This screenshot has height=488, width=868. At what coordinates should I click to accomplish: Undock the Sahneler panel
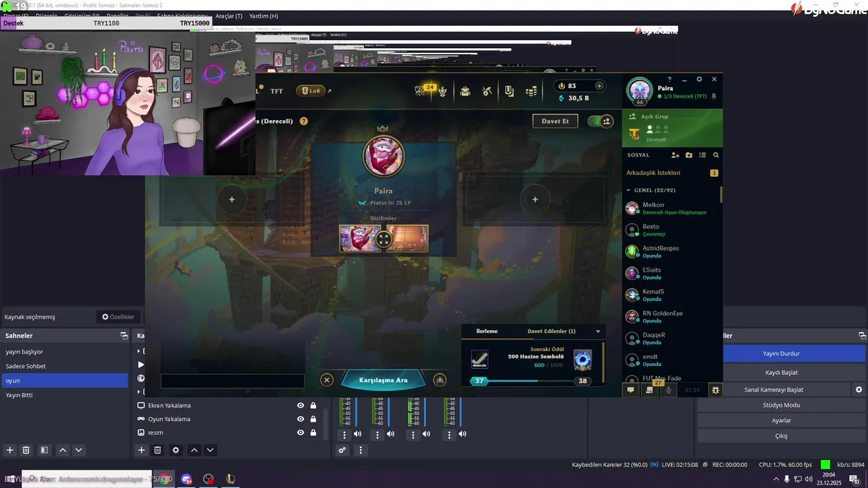click(x=124, y=335)
